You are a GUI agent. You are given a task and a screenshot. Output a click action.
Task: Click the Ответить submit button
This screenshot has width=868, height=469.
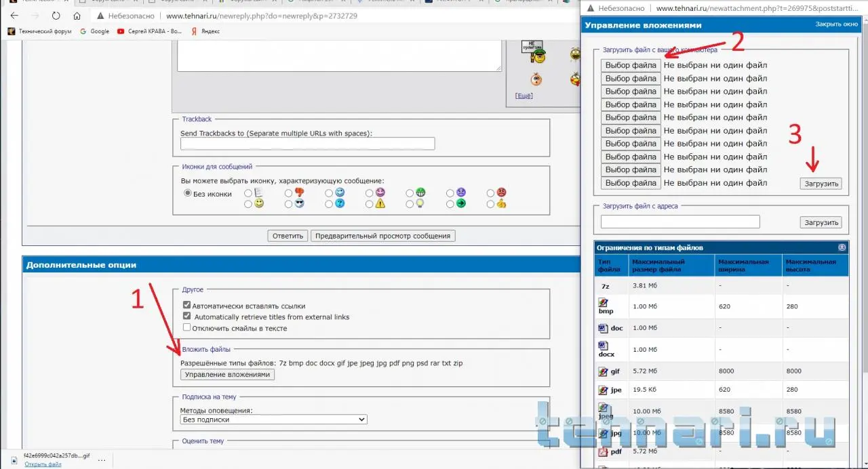click(288, 236)
